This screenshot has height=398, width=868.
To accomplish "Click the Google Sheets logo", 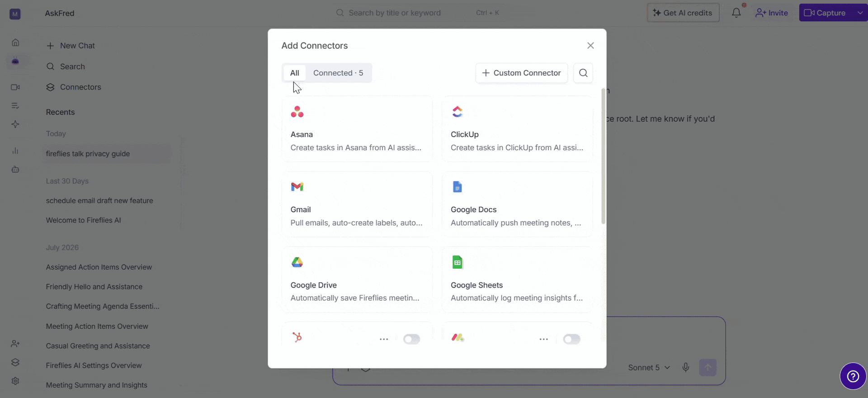I will tap(458, 262).
